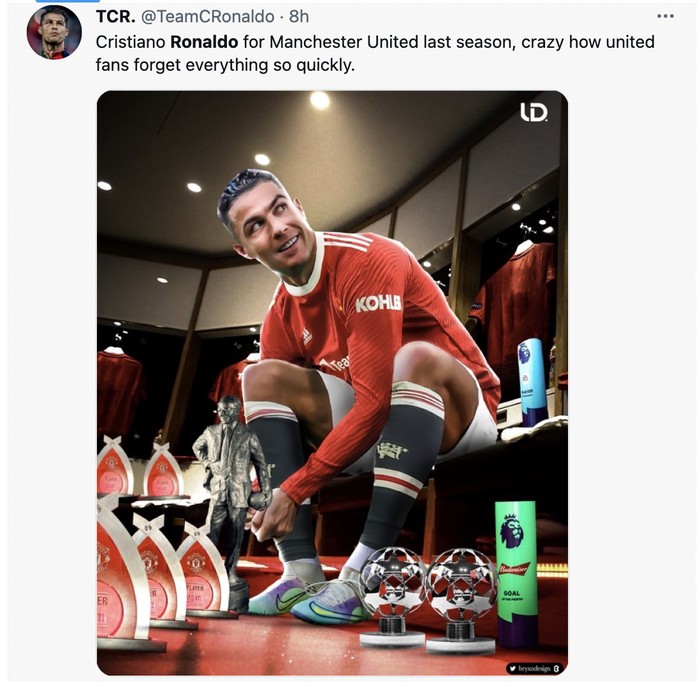Click the KOHLER sleeve sponsor text
This screenshot has height=682, width=700.
pos(378,304)
